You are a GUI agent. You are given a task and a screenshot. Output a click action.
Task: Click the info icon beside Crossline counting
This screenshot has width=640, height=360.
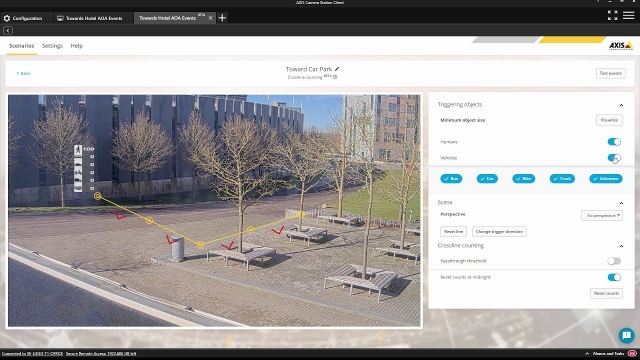click(335, 77)
